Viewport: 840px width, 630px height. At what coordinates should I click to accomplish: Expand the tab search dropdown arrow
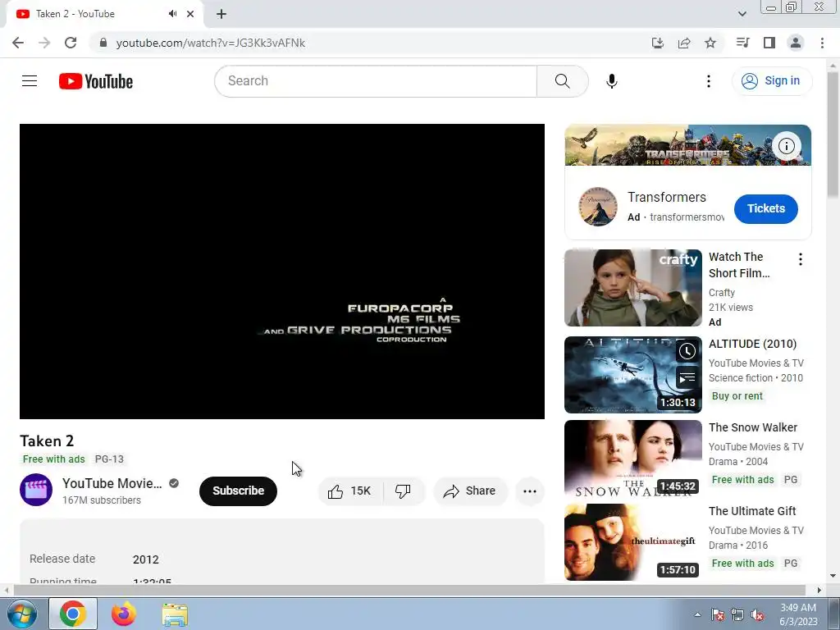[x=742, y=14]
